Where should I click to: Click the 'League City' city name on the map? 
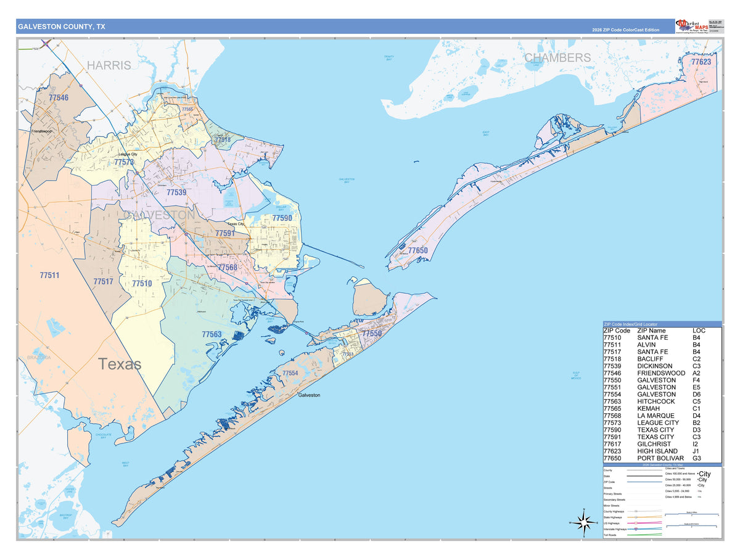tap(128, 154)
